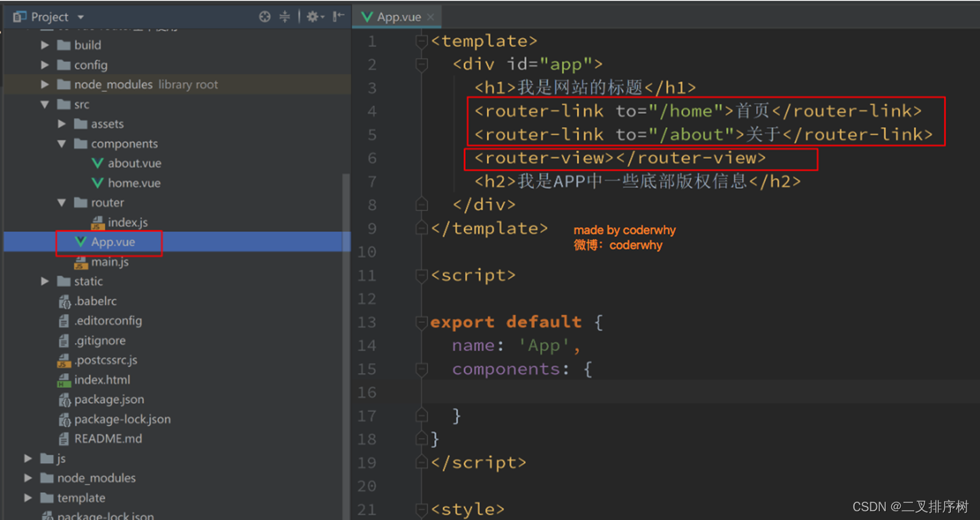
Task: Click the hide Project panel icon
Action: pyautogui.click(x=339, y=17)
